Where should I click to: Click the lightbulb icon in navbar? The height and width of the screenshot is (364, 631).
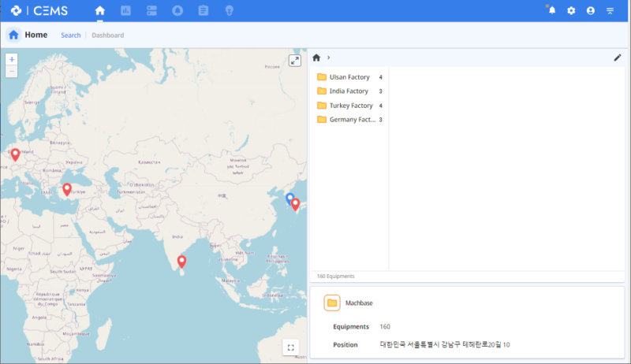pos(230,11)
